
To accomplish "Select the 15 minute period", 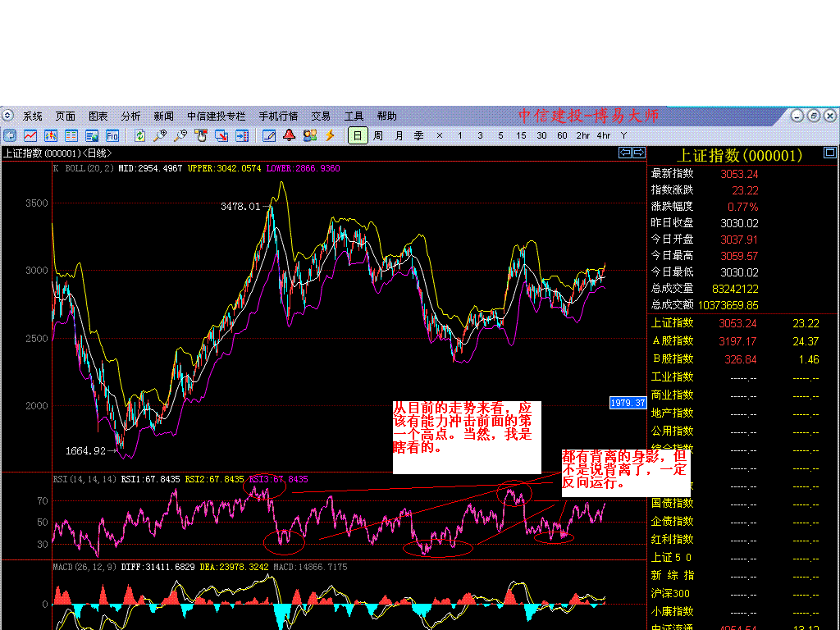I will pyautogui.click(x=521, y=135).
